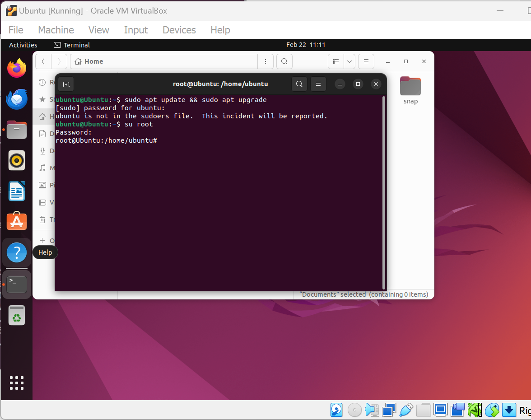Click Other Locations plus icon in Files
This screenshot has height=420, width=531.
pyautogui.click(x=42, y=240)
